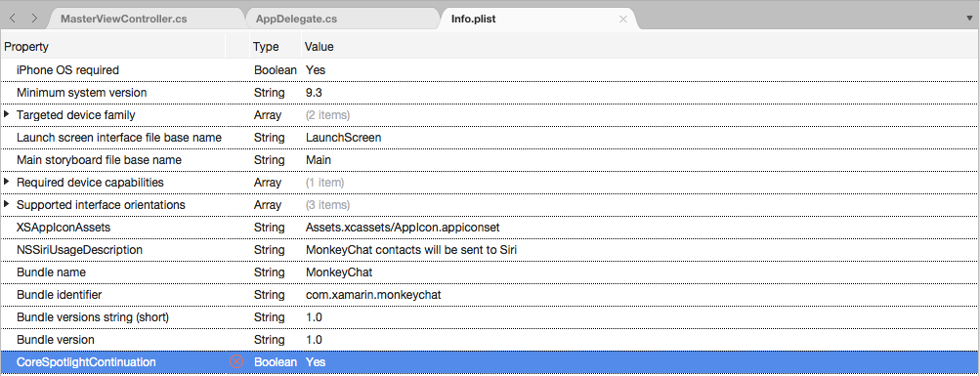Click the Value column header
The image size is (980, 376).
pos(319,47)
